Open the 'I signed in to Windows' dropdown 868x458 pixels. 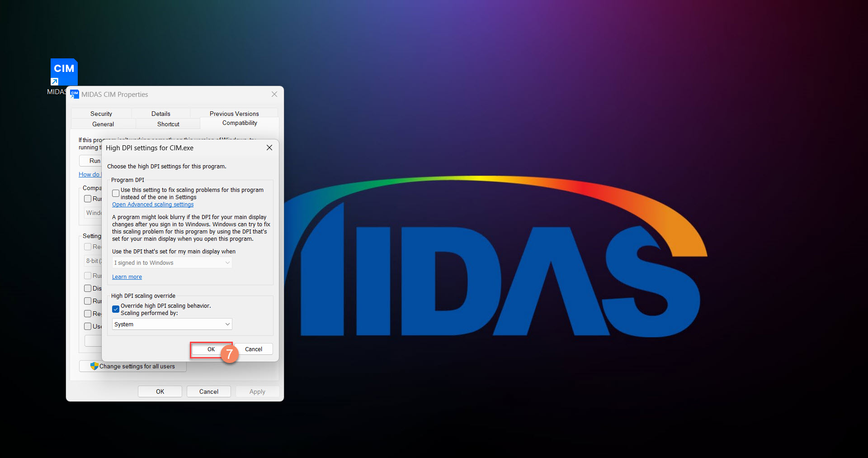coord(172,262)
